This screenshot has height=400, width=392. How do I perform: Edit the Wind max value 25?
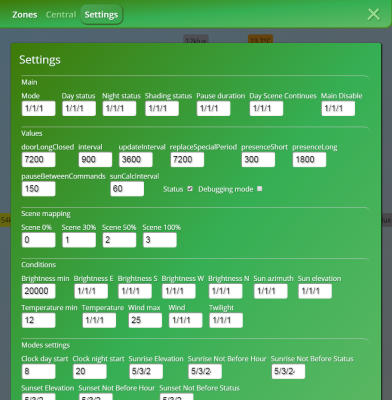[x=145, y=321]
